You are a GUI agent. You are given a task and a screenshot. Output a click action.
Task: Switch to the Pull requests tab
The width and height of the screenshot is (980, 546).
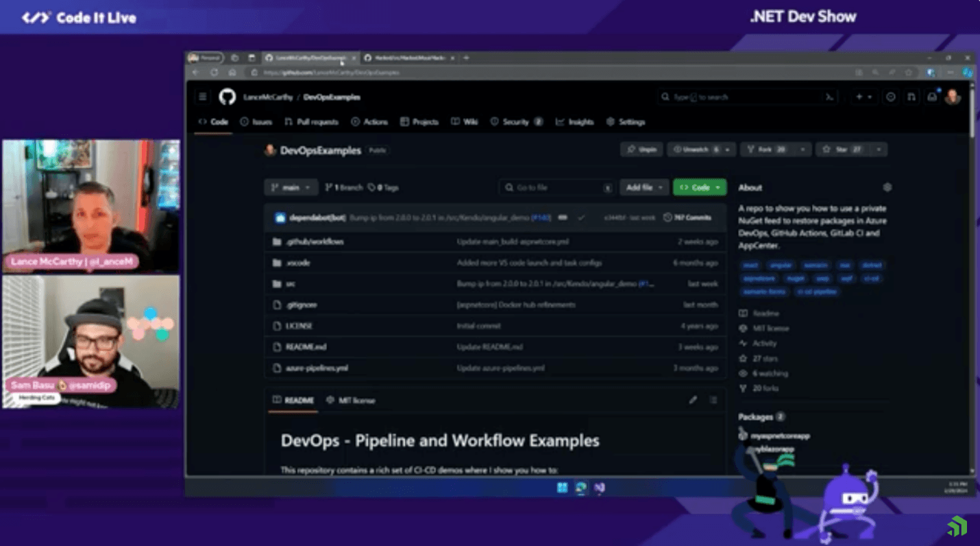311,121
